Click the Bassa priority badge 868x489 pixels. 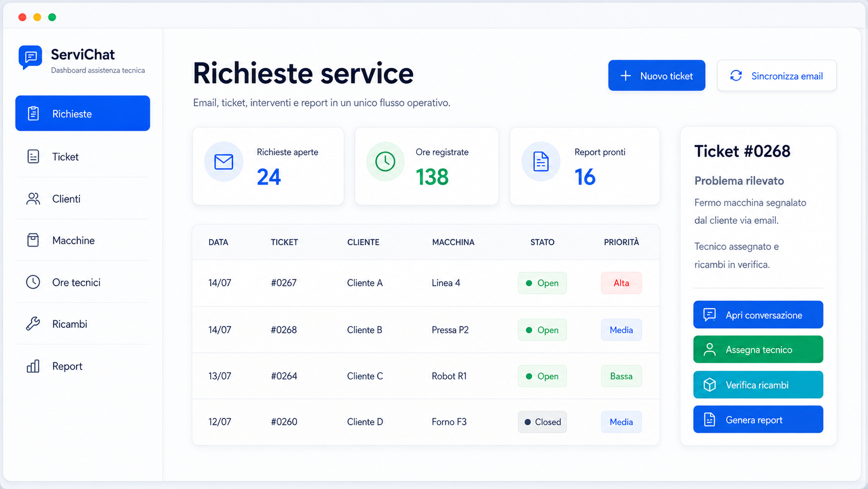621,376
